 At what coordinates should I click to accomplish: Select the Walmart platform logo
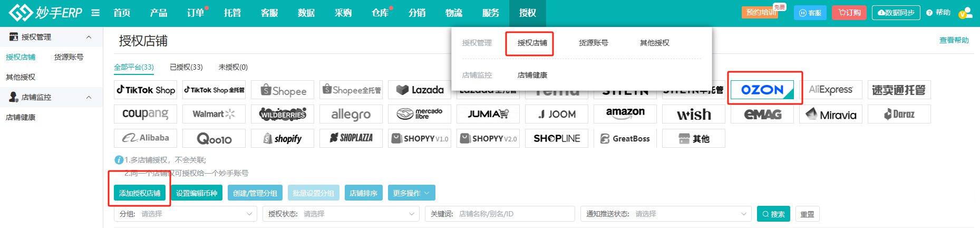point(214,114)
